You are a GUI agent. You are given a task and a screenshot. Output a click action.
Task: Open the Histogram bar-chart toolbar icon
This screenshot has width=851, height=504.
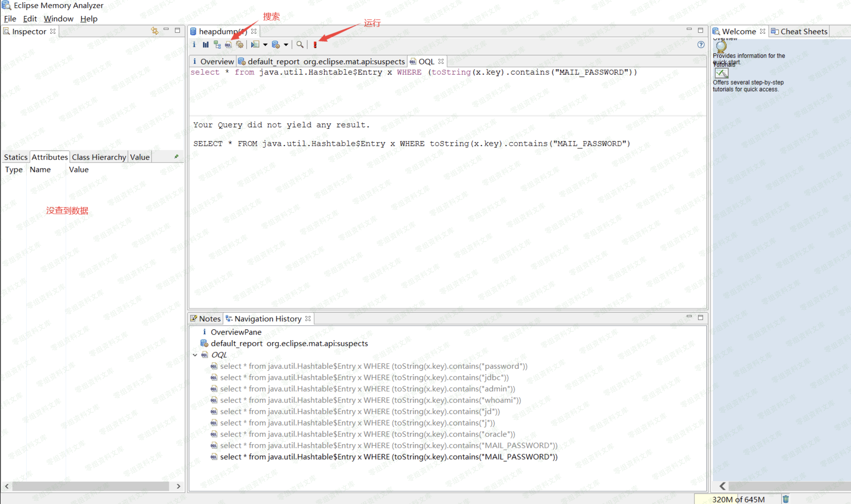tap(206, 44)
